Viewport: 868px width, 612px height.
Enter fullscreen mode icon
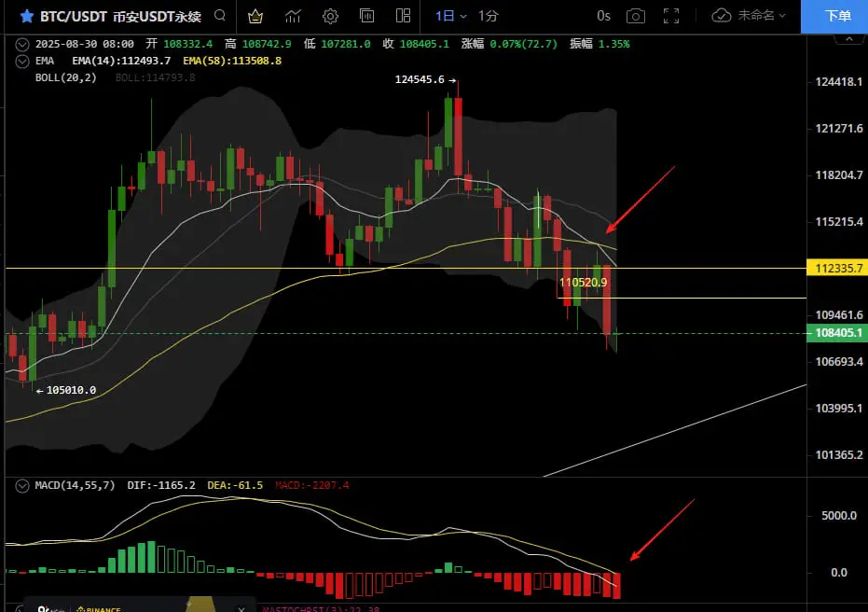click(671, 16)
